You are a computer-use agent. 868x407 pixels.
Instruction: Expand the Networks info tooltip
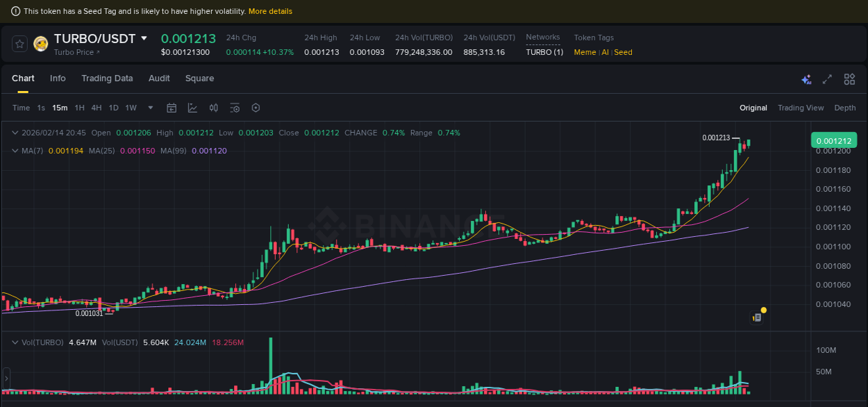coord(542,38)
